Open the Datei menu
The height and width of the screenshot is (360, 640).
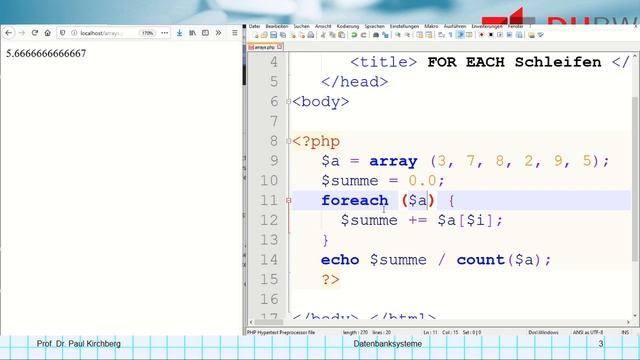coord(254,26)
